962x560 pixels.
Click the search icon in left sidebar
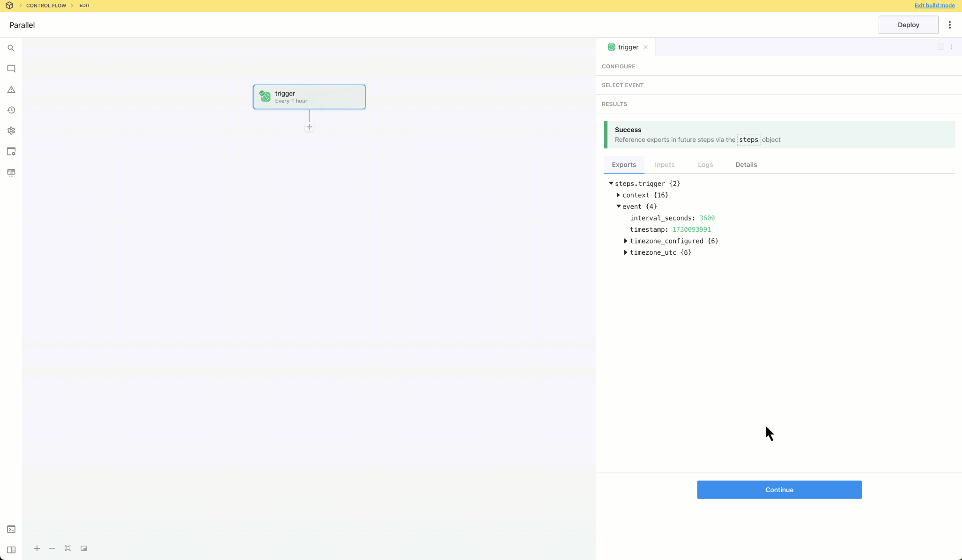pyautogui.click(x=11, y=48)
